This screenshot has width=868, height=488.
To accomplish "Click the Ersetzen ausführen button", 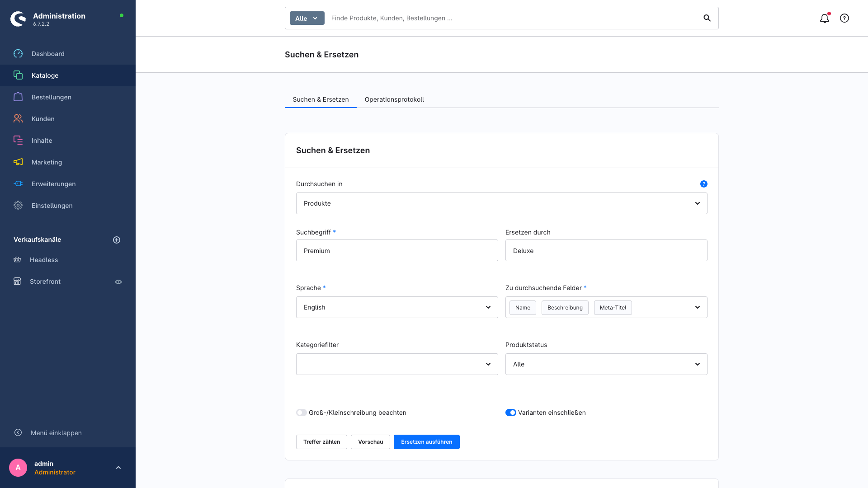I will (427, 442).
